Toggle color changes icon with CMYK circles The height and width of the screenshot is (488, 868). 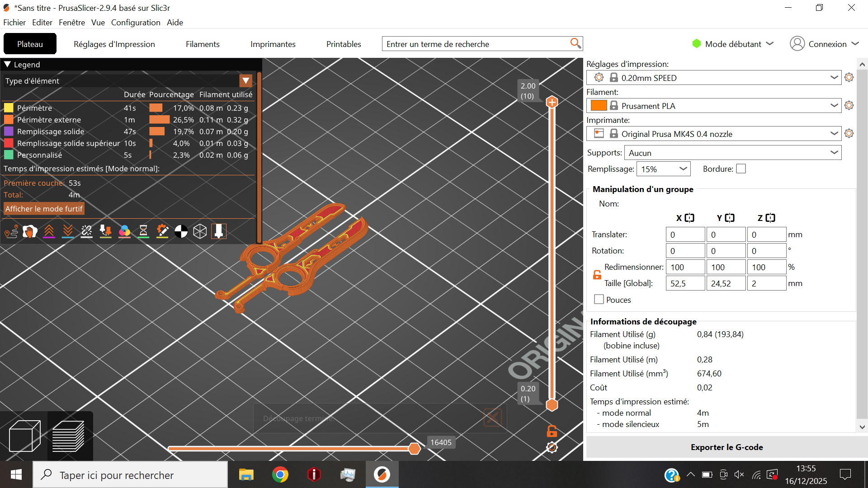point(124,232)
